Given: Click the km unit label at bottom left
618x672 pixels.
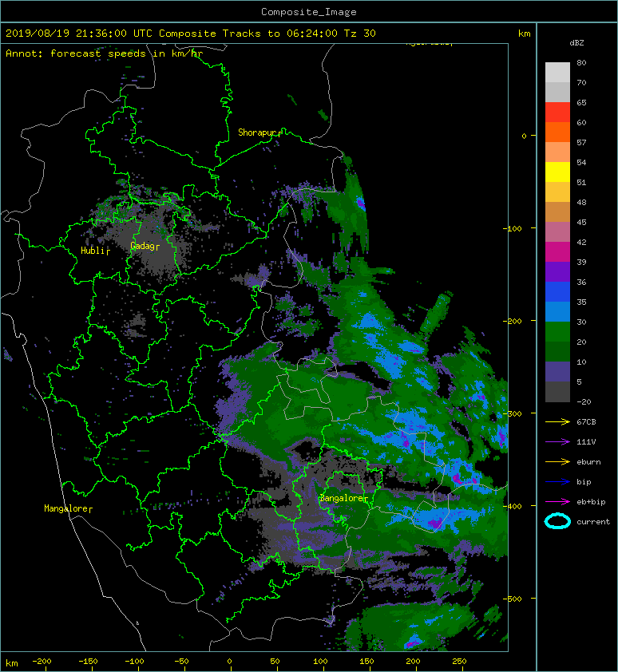Looking at the screenshot, I should click(x=12, y=663).
